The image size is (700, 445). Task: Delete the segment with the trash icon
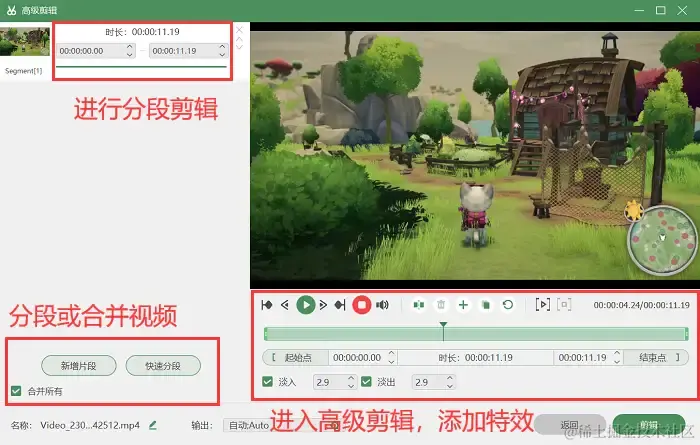pos(441,305)
